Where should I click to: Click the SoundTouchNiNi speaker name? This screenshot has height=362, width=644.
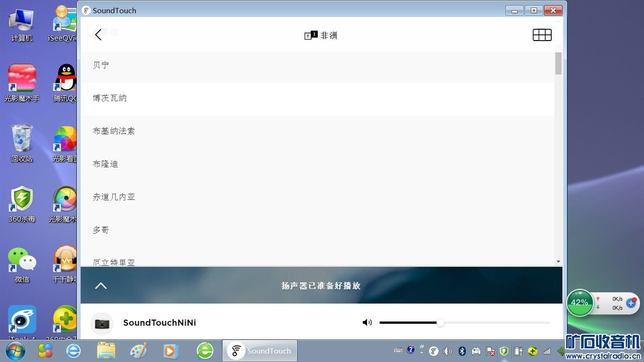pos(159,323)
